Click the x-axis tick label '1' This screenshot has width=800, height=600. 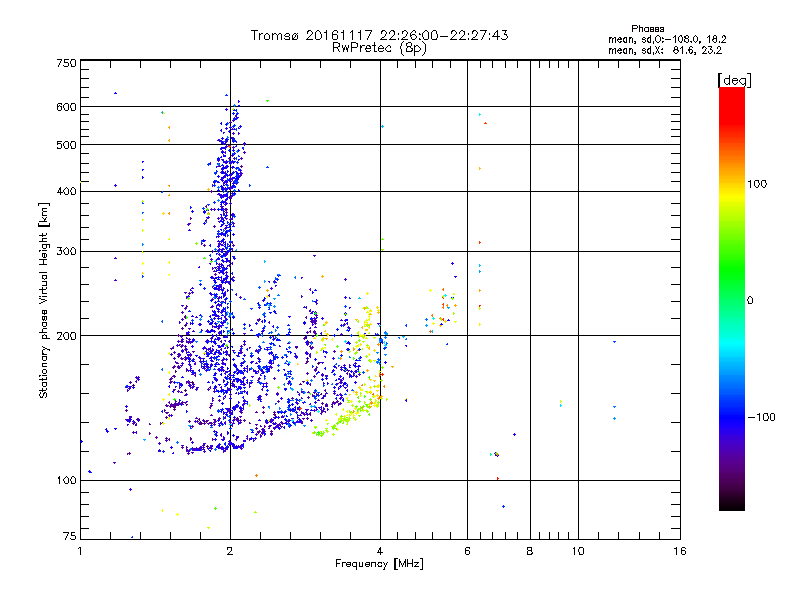click(80, 551)
